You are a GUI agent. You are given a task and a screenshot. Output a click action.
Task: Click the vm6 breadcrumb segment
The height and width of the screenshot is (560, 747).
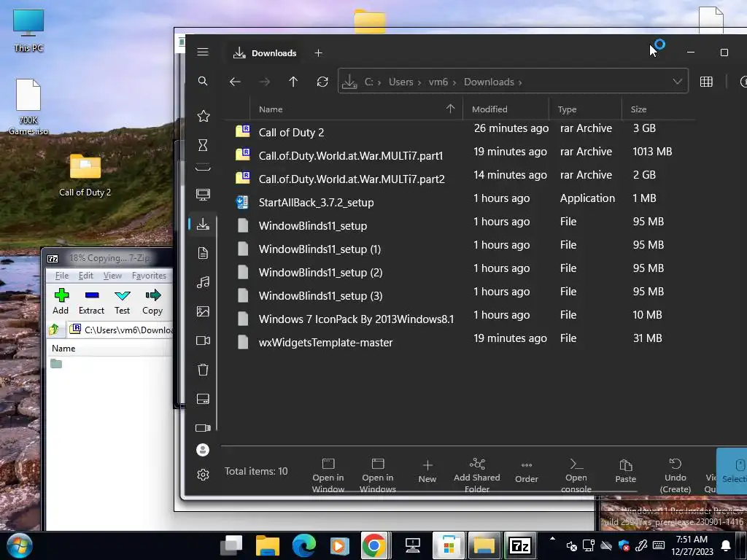(438, 82)
